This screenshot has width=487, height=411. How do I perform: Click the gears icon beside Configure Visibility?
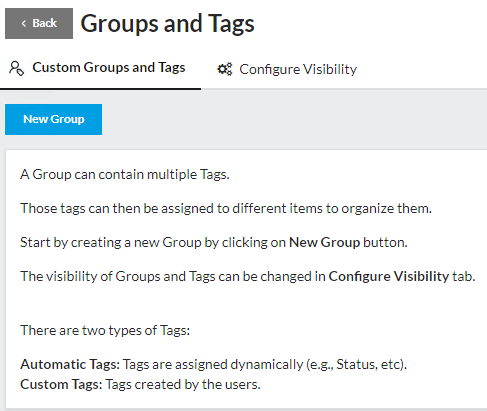tap(225, 69)
